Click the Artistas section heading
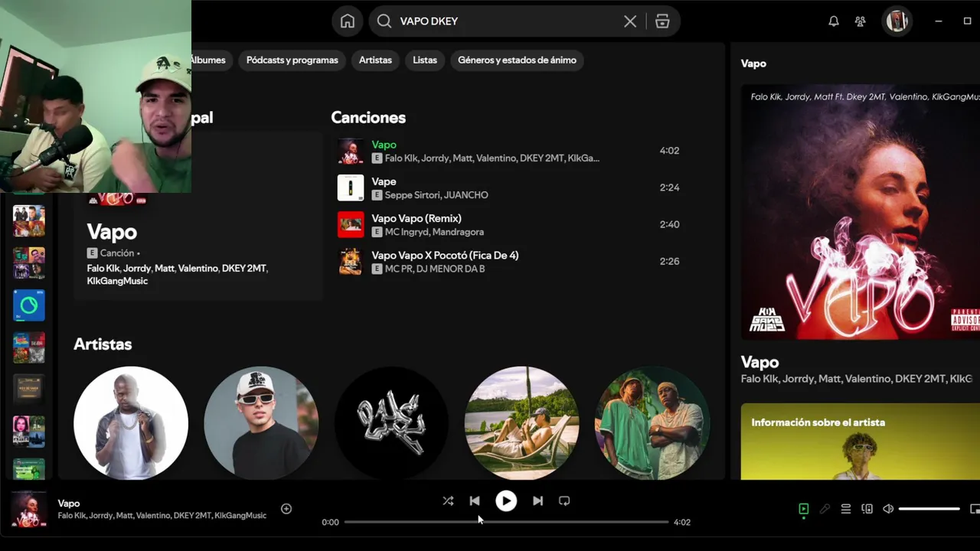The height and width of the screenshot is (551, 980). coord(103,344)
